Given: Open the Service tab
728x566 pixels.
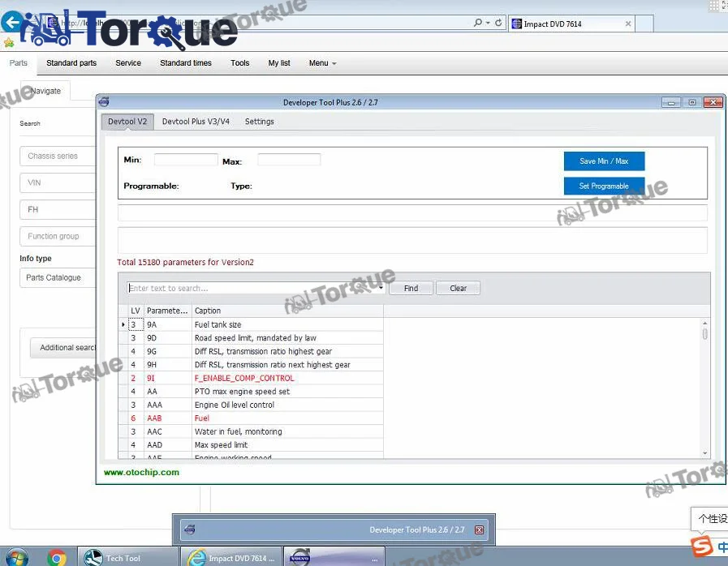Looking at the screenshot, I should click(x=128, y=63).
